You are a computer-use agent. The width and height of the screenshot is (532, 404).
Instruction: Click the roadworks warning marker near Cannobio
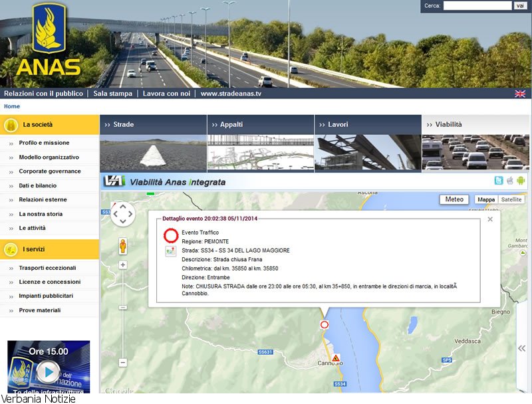[x=336, y=358]
